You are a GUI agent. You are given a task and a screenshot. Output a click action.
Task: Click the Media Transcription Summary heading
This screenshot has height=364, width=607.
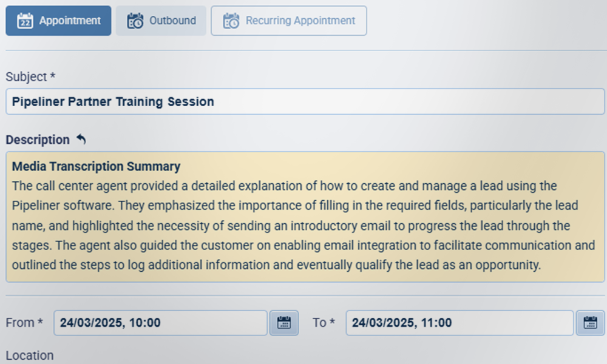click(96, 166)
